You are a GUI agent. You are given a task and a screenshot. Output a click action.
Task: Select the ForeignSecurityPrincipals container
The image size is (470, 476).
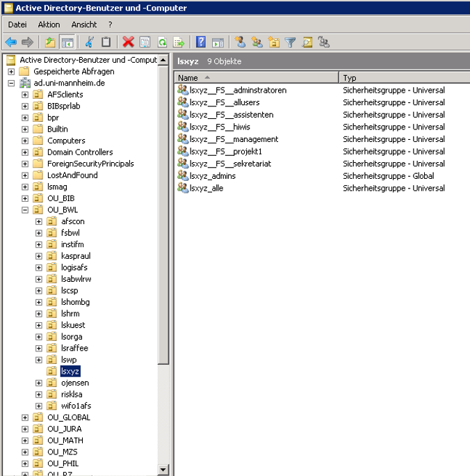pyautogui.click(x=90, y=164)
